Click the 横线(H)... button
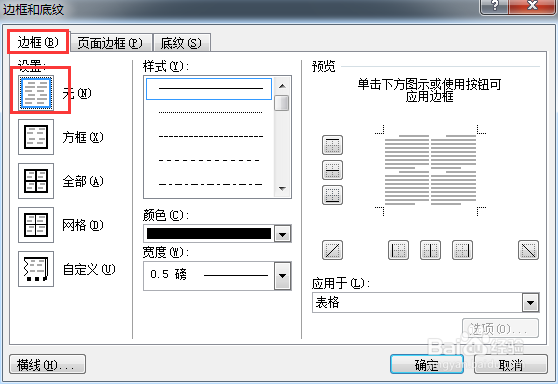 [47, 364]
